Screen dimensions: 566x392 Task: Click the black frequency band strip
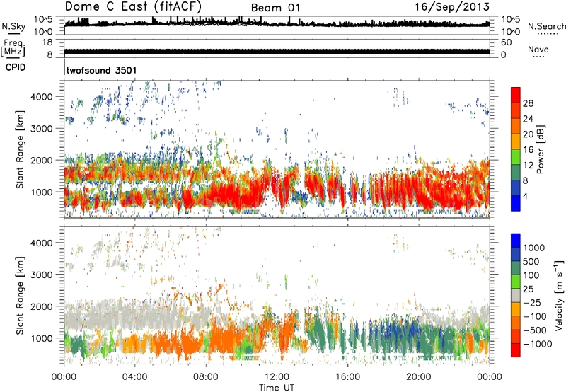pos(277,52)
